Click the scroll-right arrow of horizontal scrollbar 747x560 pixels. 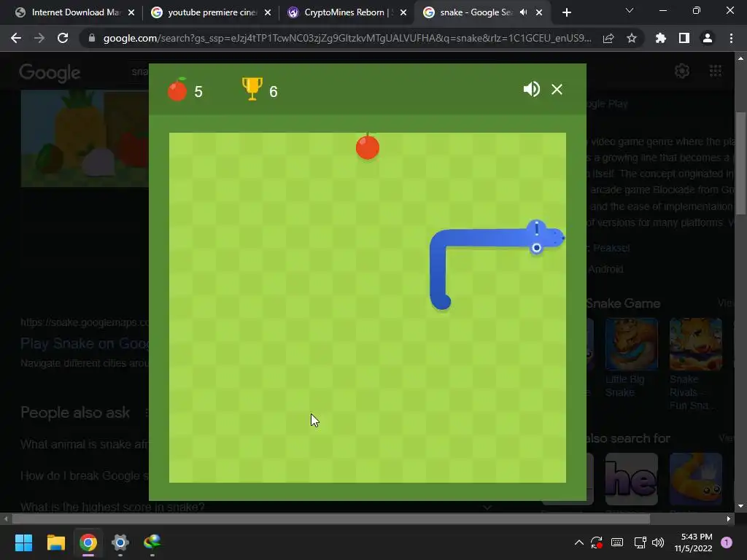coord(728,518)
